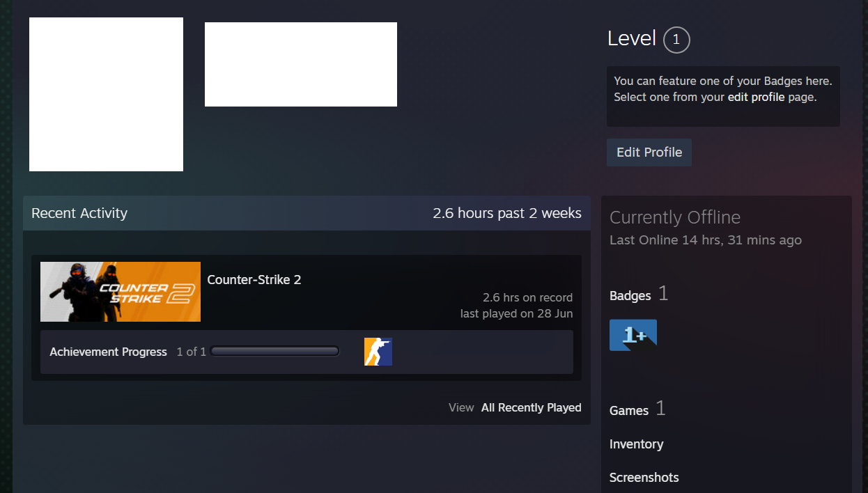Image resolution: width=868 pixels, height=493 pixels.
Task: Click the Recent Activity header
Action: (x=79, y=213)
